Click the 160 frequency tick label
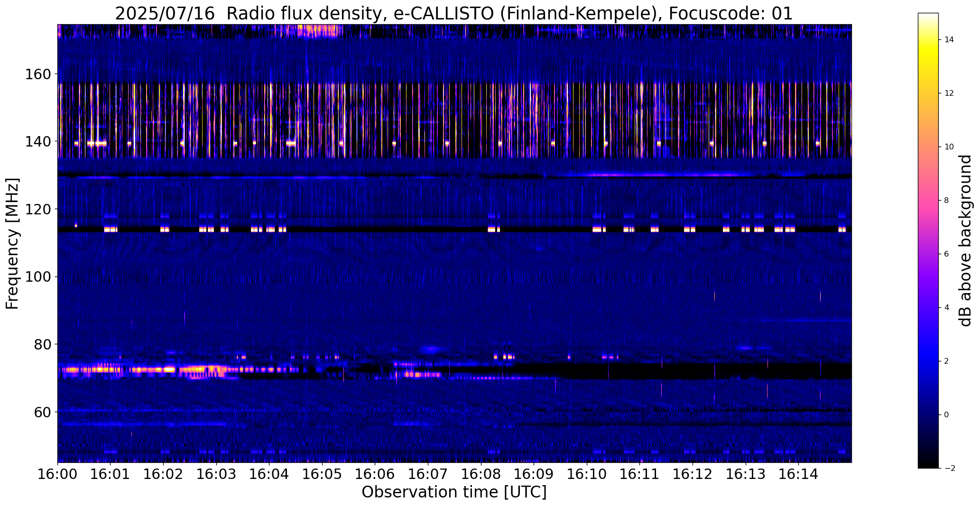Screen dimensions: 980x506 pos(37,74)
